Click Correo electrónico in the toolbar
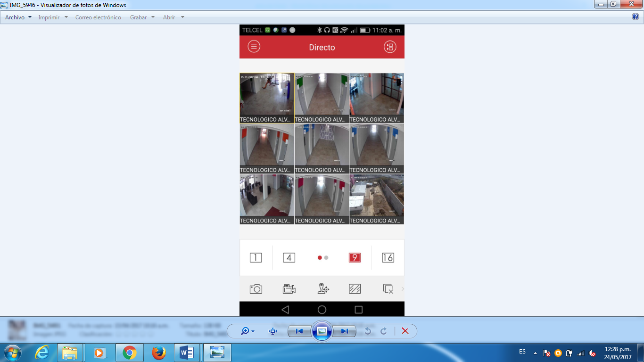The image size is (644, 362). pos(98,17)
